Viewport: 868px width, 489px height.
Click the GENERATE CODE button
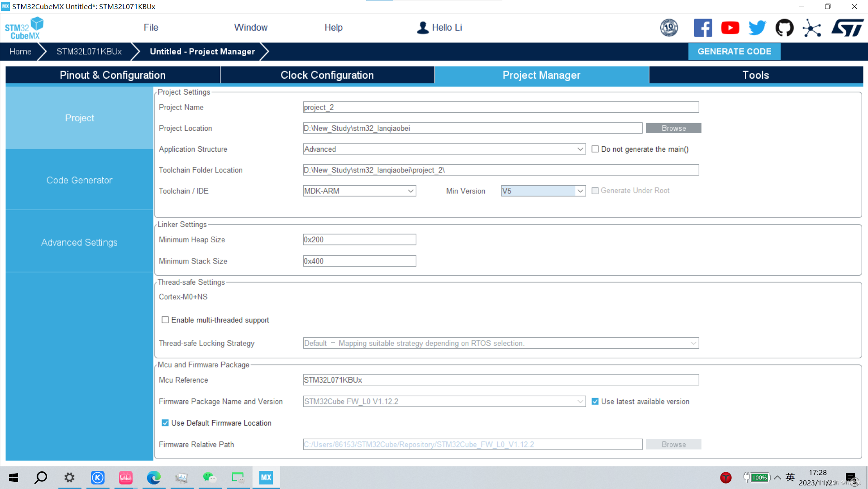734,52
